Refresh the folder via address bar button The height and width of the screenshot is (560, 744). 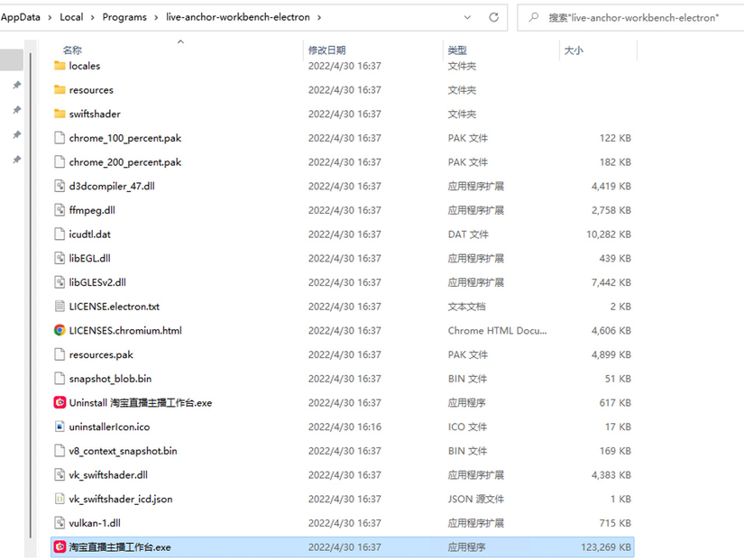click(494, 17)
